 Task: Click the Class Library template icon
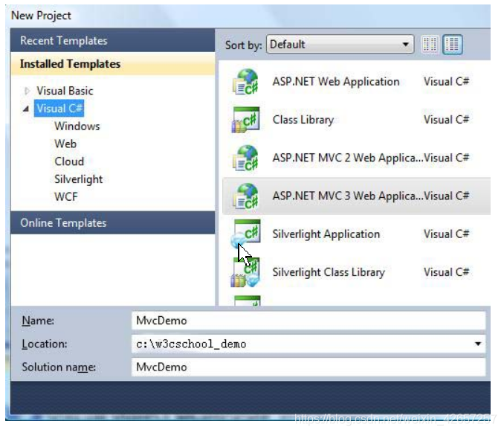pyautogui.click(x=246, y=120)
